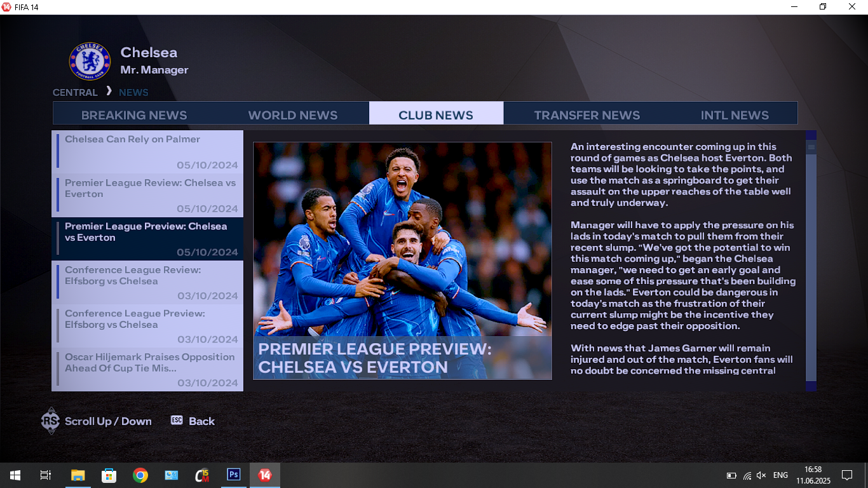The height and width of the screenshot is (488, 868).
Task: Switch to the Intl News tab
Action: click(x=735, y=115)
